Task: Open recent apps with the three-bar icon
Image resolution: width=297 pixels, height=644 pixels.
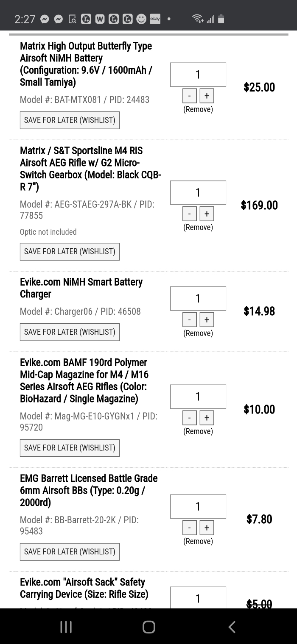Action: point(66,627)
